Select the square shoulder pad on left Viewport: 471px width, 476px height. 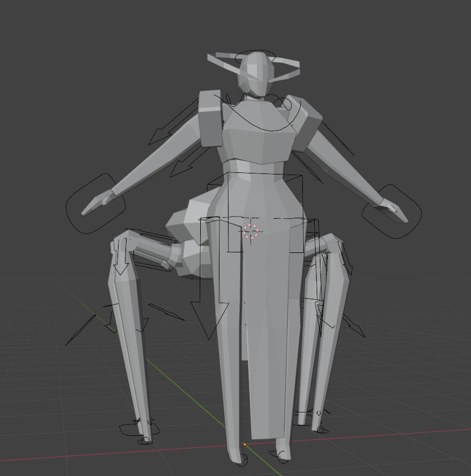point(210,118)
